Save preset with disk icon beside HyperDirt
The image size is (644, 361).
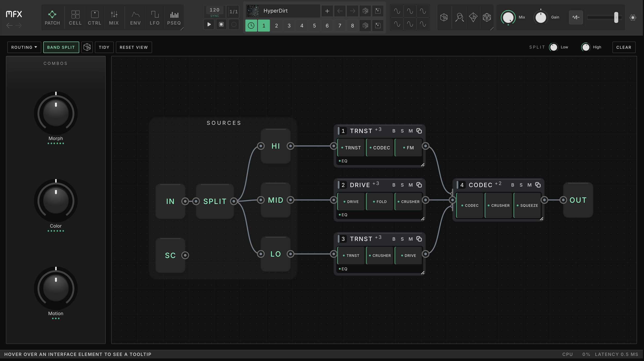point(378,11)
